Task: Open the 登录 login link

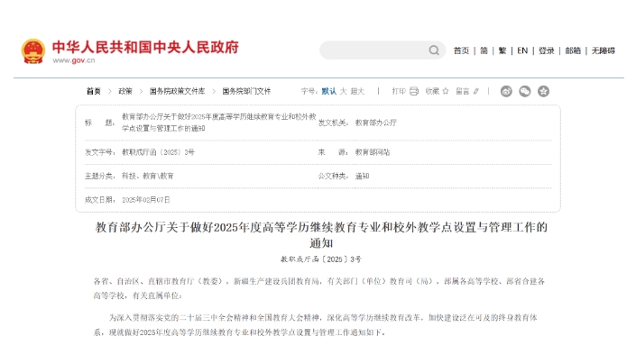Action: tap(547, 50)
